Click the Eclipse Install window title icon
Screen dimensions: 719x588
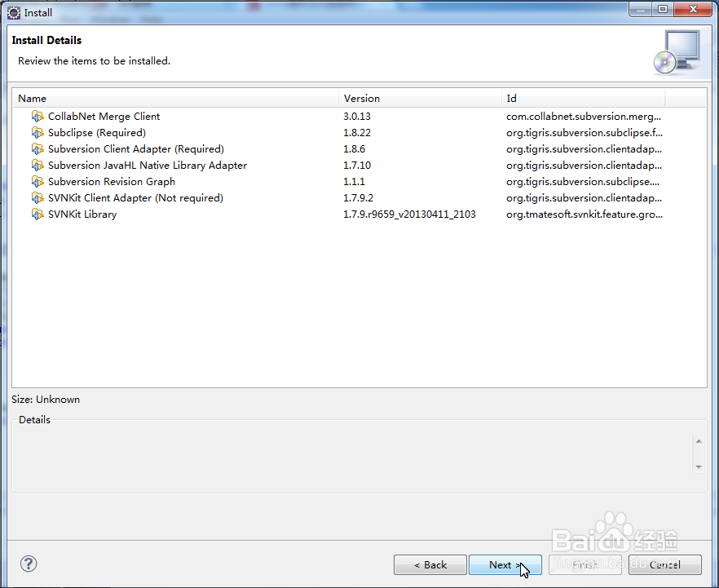tap(14, 13)
